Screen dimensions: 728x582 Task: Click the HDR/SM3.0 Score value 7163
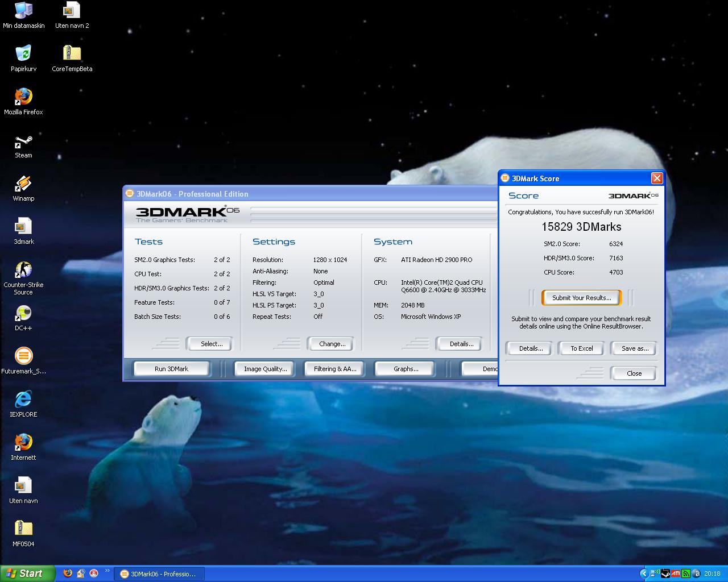(x=616, y=258)
